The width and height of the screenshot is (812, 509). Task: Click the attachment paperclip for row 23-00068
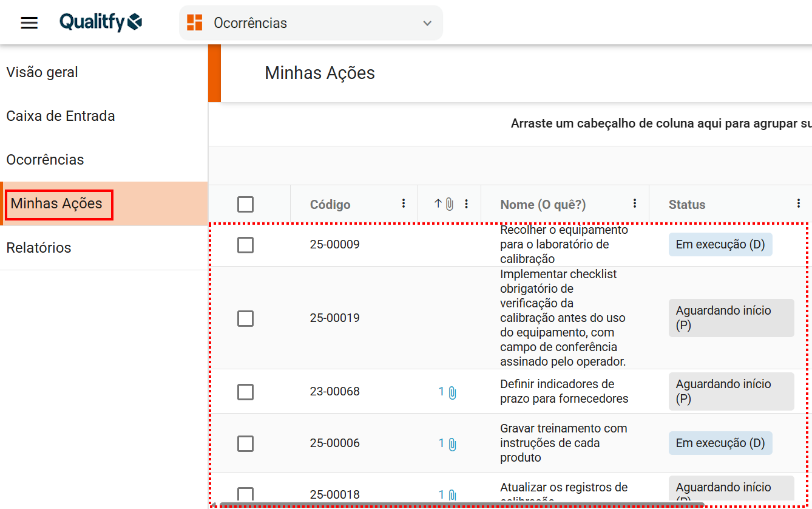[x=452, y=393]
